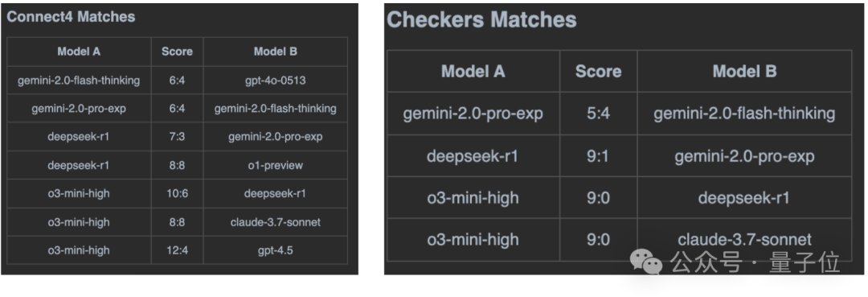
Task: Click the 9:1 score in Checkers table
Action: (x=599, y=156)
